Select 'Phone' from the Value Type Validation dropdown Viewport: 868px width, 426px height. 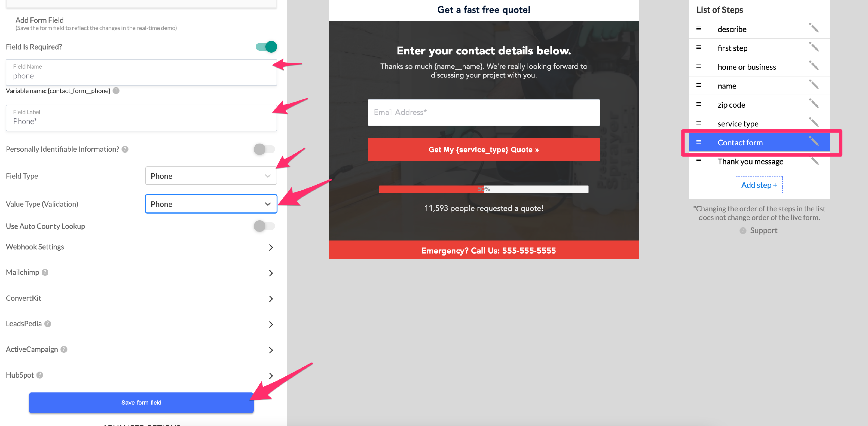(210, 204)
